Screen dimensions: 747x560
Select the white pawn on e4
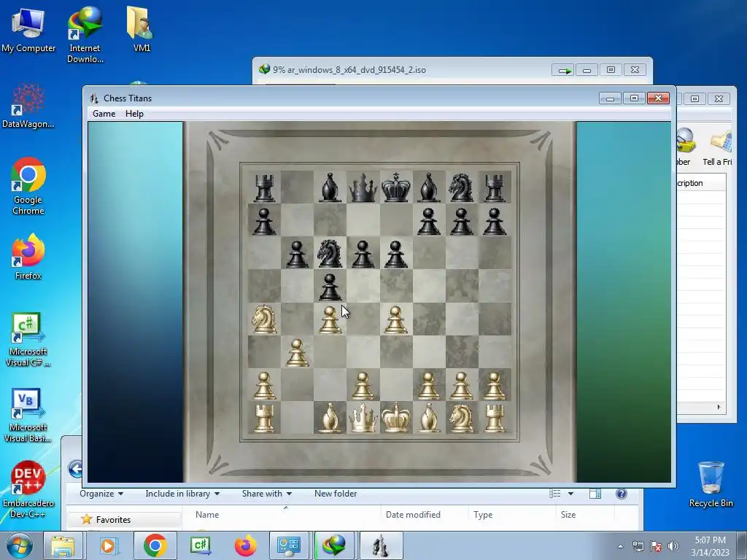(x=396, y=319)
